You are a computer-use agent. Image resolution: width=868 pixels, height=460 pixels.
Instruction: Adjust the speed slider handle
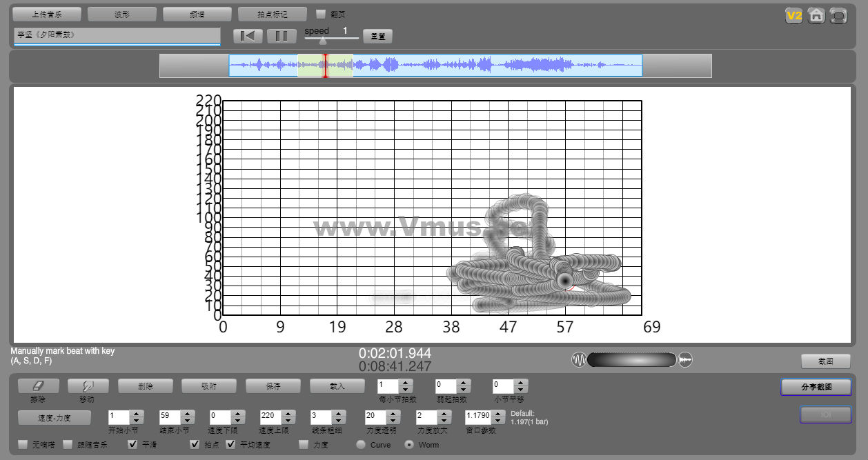pyautogui.click(x=322, y=41)
